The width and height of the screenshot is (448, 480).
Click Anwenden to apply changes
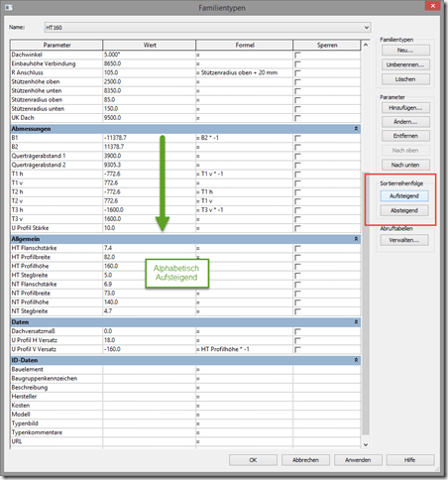pyautogui.click(x=358, y=460)
